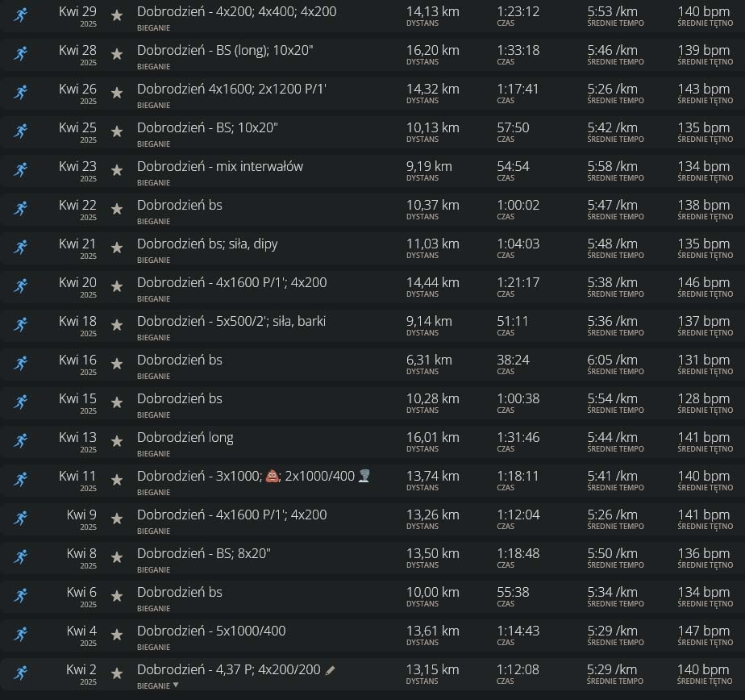Toggle favorite star for Kwi 11 activity
This screenshot has height=700, width=745.
pyautogui.click(x=117, y=480)
